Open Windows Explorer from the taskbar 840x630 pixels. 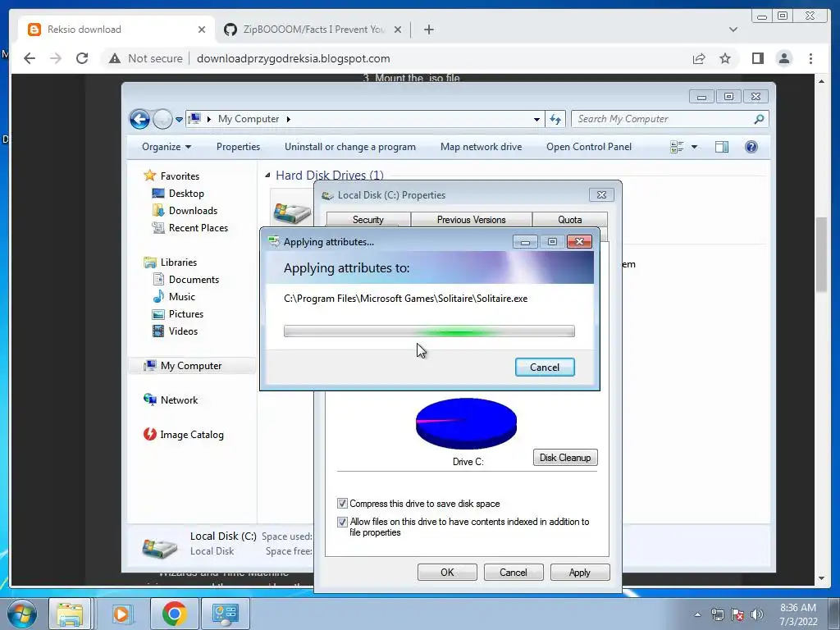click(x=71, y=614)
